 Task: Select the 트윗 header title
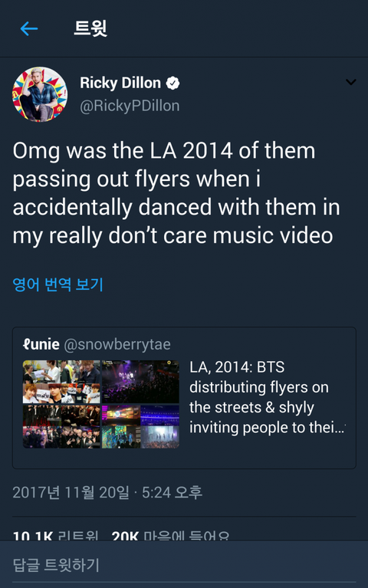pyautogui.click(x=90, y=28)
